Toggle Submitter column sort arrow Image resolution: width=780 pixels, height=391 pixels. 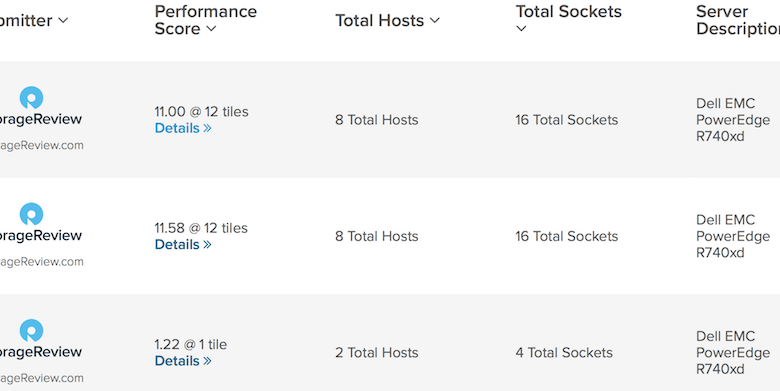point(63,20)
